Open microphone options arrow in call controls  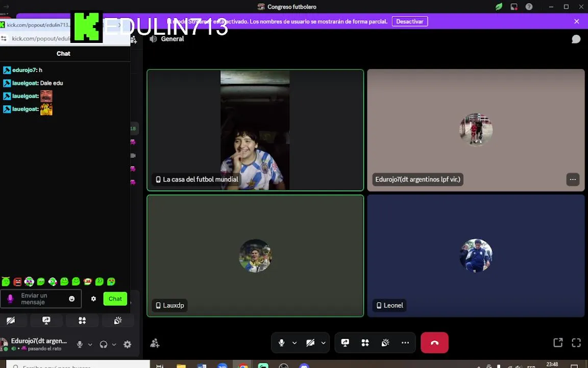pos(295,342)
